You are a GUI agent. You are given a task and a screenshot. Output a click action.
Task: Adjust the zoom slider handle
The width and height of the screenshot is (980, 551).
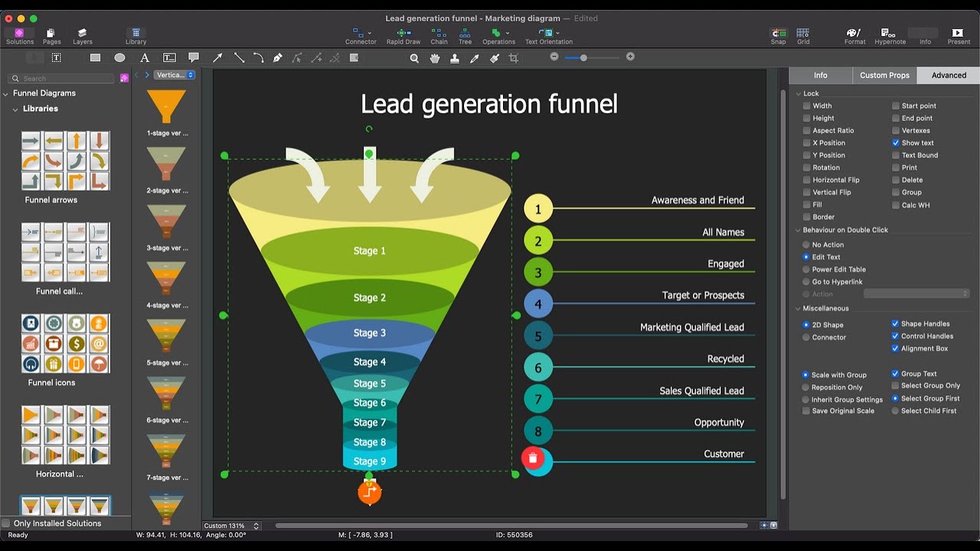[583, 57]
